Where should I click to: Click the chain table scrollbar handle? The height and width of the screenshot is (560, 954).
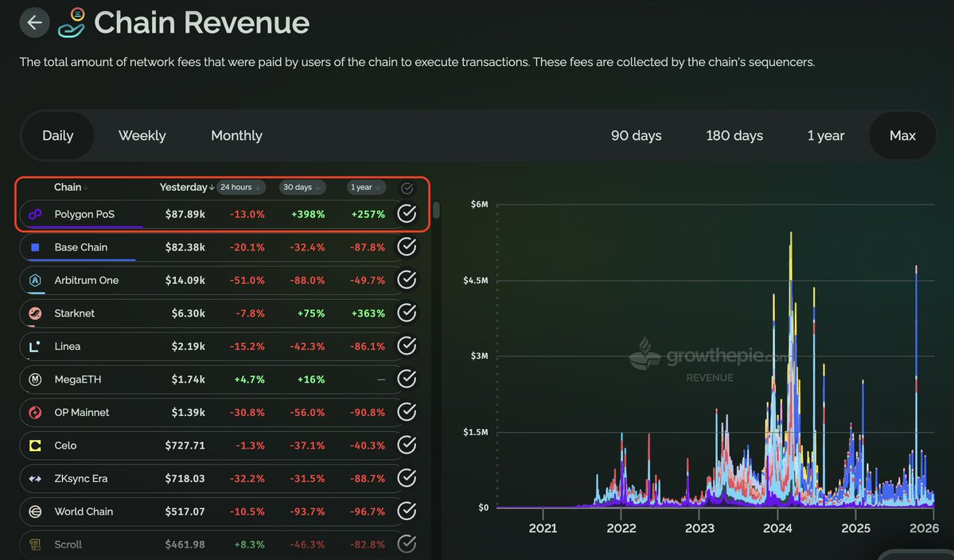pos(436,210)
